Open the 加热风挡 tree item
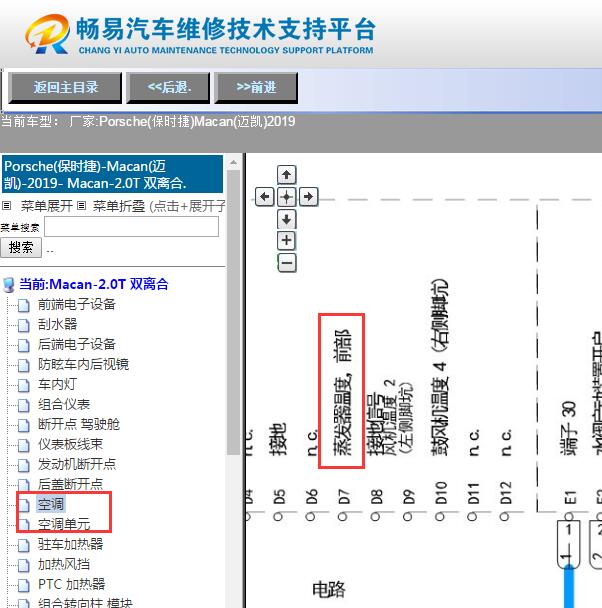 point(64,564)
